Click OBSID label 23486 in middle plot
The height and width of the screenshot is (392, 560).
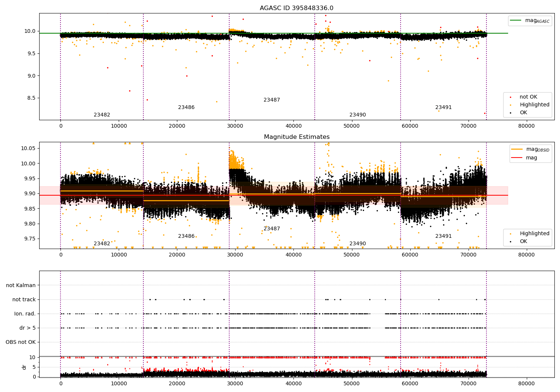(186, 236)
